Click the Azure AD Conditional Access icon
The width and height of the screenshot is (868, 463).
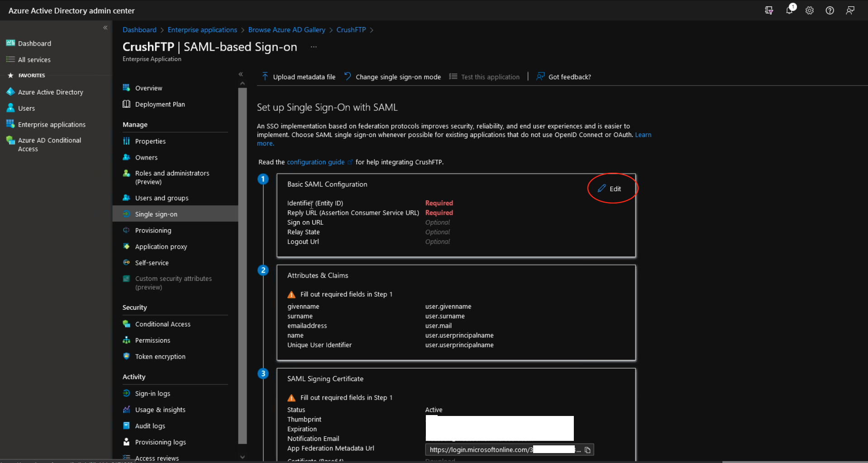coord(10,141)
